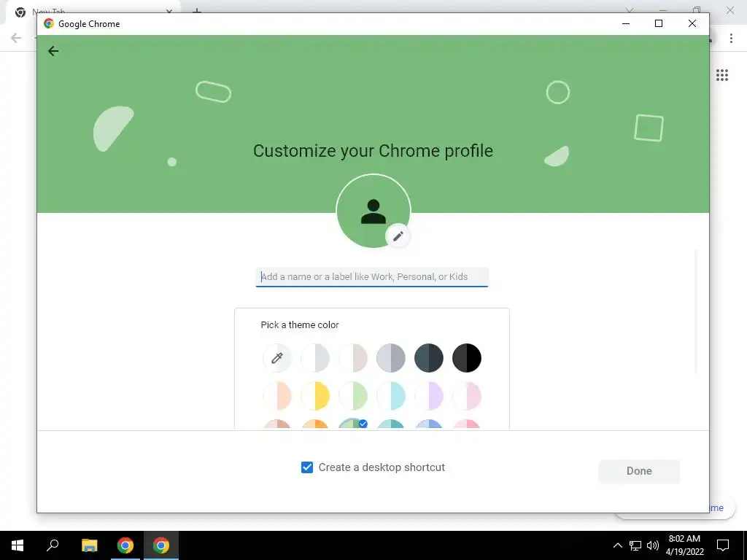Click the dialog's vertical scrollbar
This screenshot has width=747, height=560.
[x=696, y=312]
